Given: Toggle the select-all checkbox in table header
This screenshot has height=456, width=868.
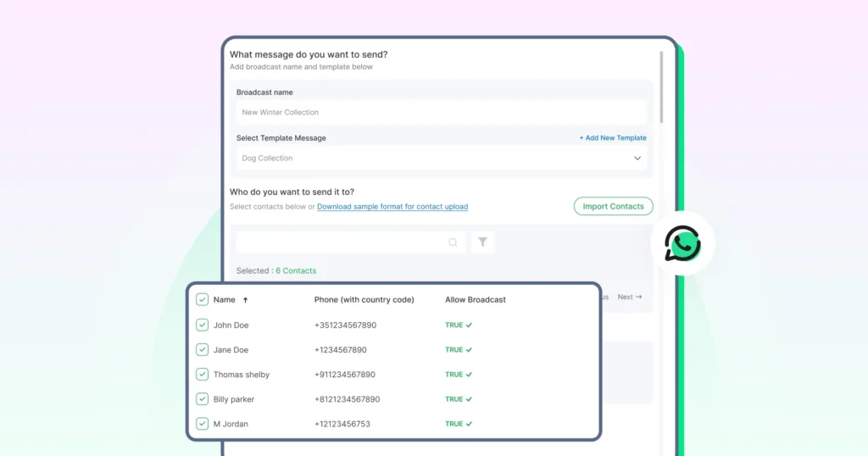Looking at the screenshot, I should coord(202,299).
